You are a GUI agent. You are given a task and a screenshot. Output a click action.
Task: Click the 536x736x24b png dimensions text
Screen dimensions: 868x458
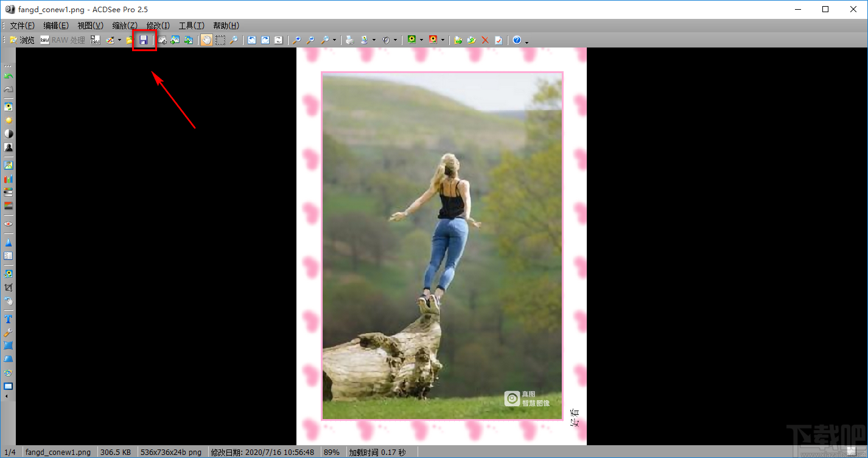point(171,453)
